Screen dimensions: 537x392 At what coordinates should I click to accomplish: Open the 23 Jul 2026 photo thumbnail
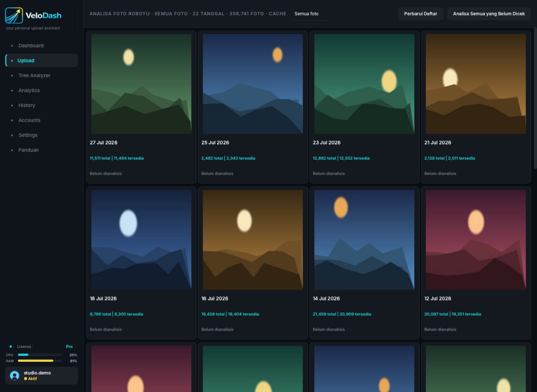364,84
